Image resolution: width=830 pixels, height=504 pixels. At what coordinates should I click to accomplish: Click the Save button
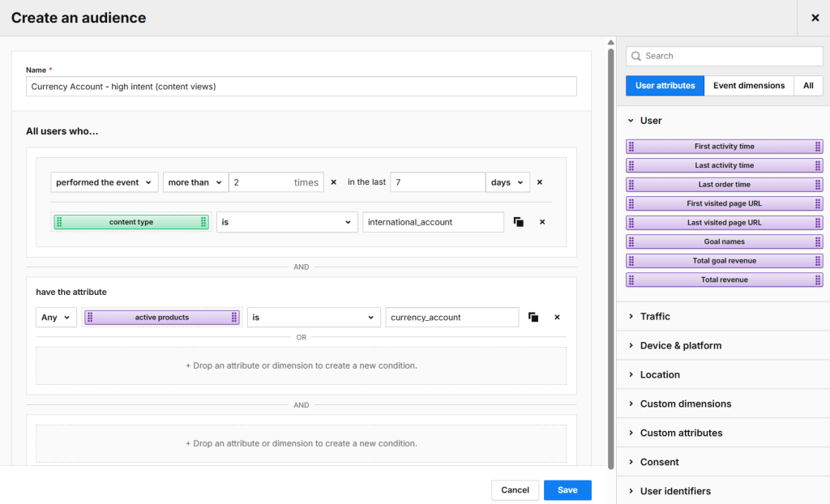click(567, 489)
